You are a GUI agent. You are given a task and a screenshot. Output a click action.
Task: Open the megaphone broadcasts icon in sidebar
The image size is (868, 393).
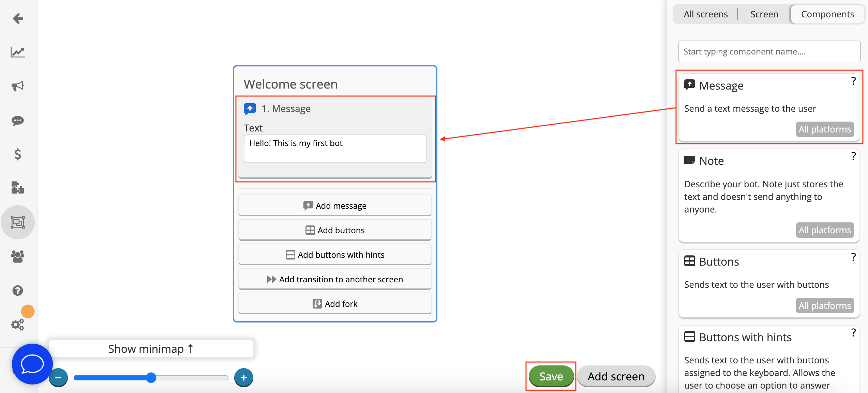18,86
